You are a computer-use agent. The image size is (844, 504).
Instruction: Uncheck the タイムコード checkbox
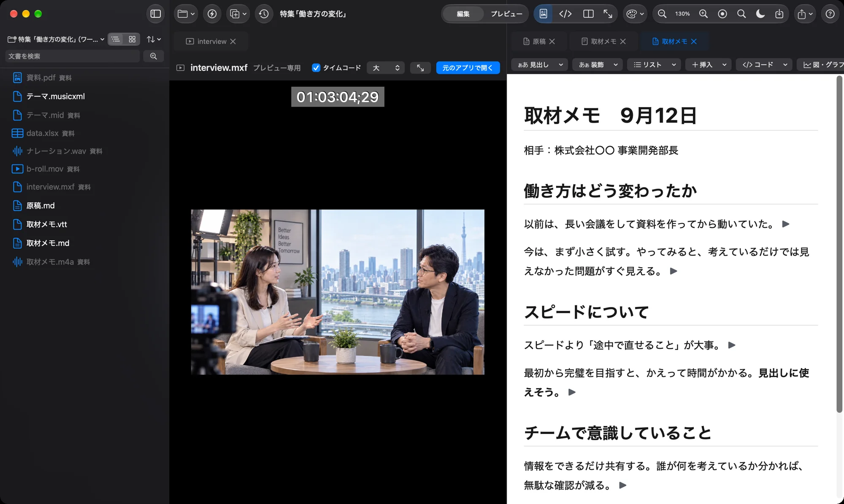316,67
